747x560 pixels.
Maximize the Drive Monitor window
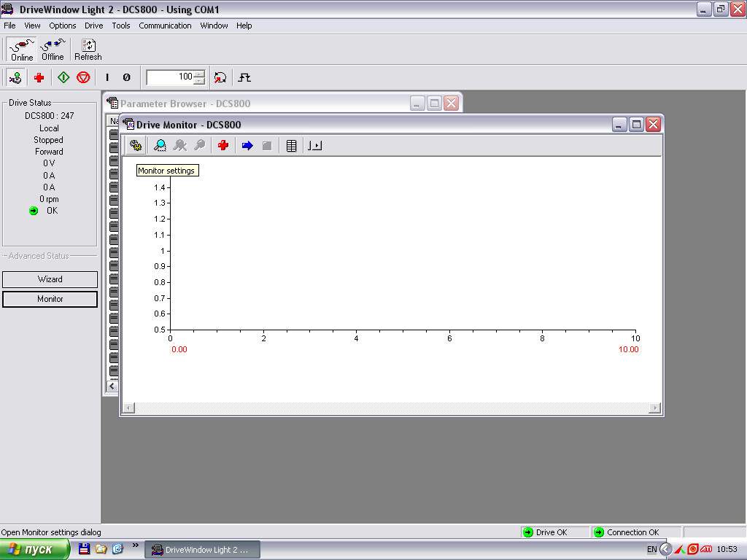click(x=636, y=125)
